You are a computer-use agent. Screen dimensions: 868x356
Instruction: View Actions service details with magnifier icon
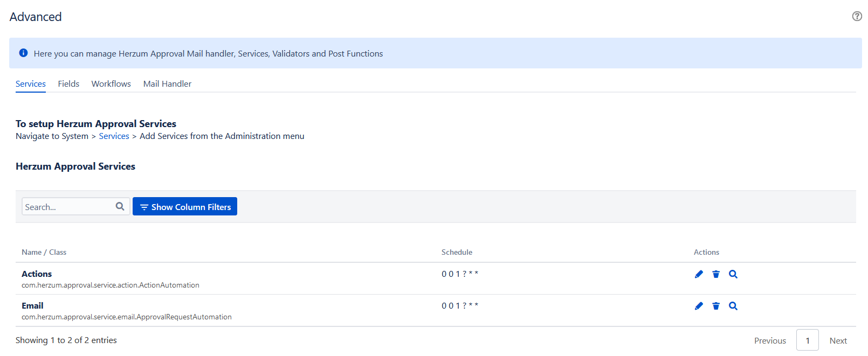tap(733, 274)
